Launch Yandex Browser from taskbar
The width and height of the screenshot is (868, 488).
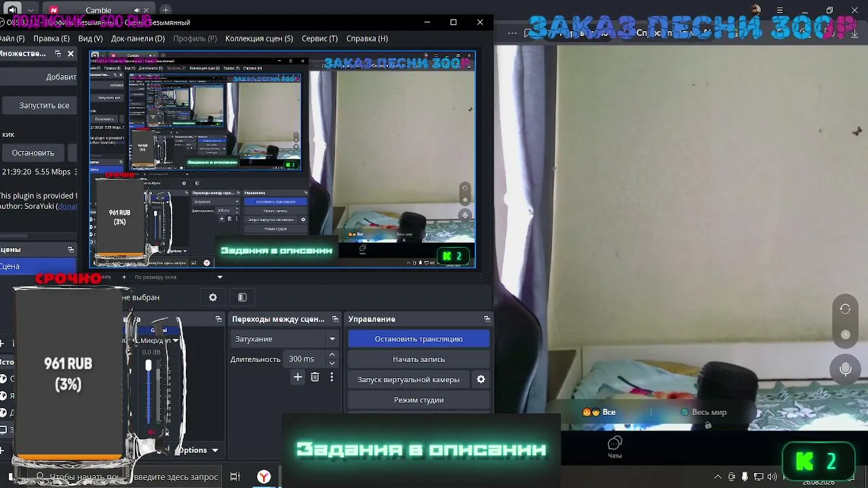[264, 476]
